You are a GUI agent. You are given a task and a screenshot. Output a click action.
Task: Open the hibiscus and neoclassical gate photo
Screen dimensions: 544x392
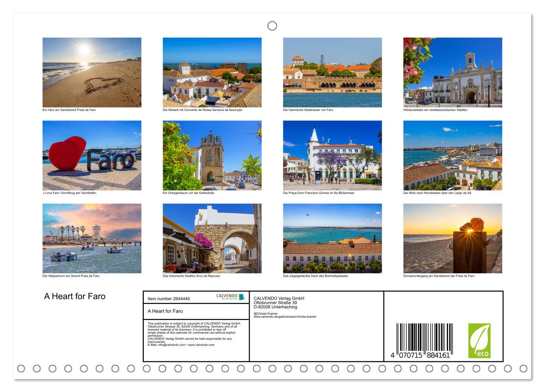pyautogui.click(x=453, y=72)
